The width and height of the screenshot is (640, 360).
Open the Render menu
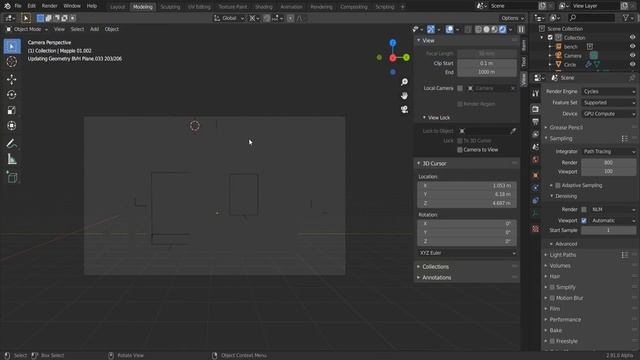coord(49,6)
